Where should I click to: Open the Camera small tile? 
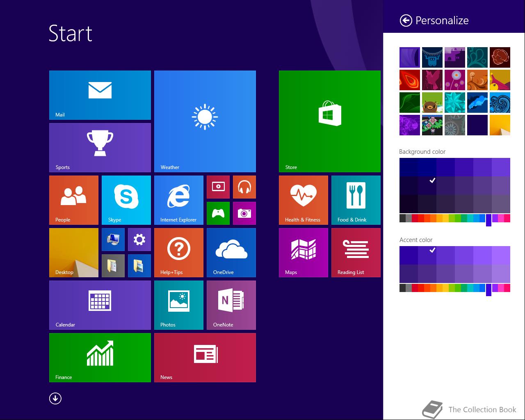coord(244,213)
